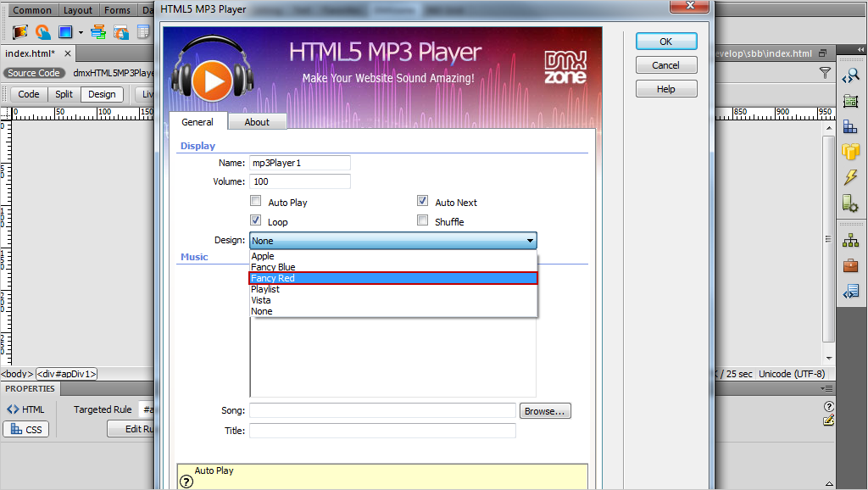Image resolution: width=868 pixels, height=490 pixels.
Task: Choose Apple from Design list
Action: (393, 256)
